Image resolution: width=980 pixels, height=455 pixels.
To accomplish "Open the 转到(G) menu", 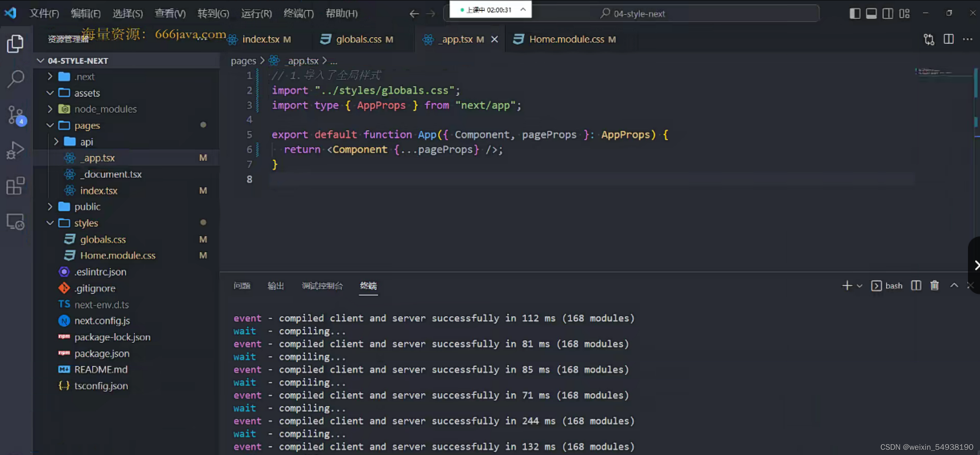I will [x=213, y=14].
